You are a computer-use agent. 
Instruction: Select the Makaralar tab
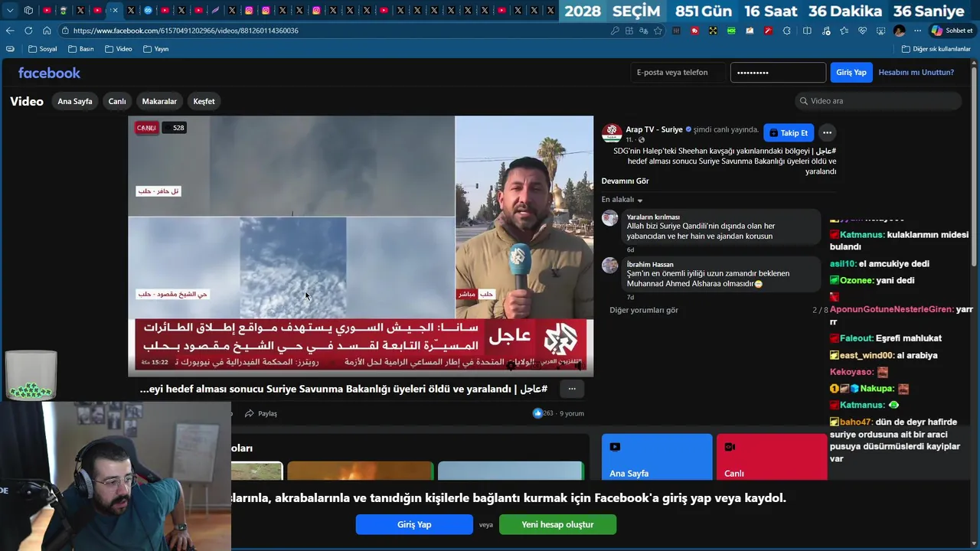tap(159, 101)
